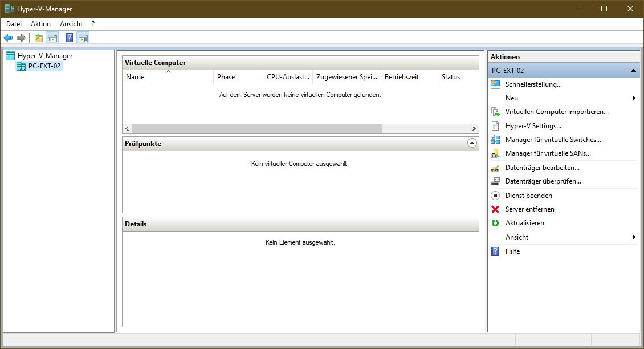
Task: Click the forward navigation arrow
Action: 21,38
